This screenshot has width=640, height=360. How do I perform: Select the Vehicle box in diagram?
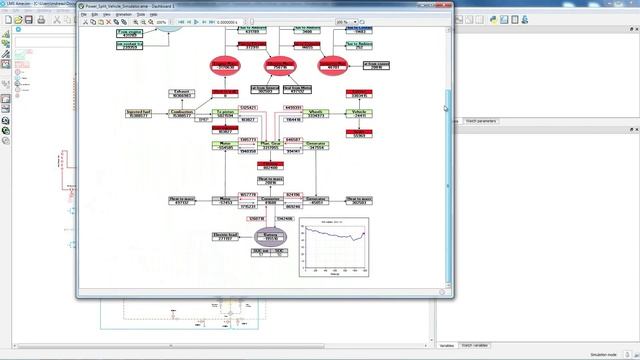[359, 113]
